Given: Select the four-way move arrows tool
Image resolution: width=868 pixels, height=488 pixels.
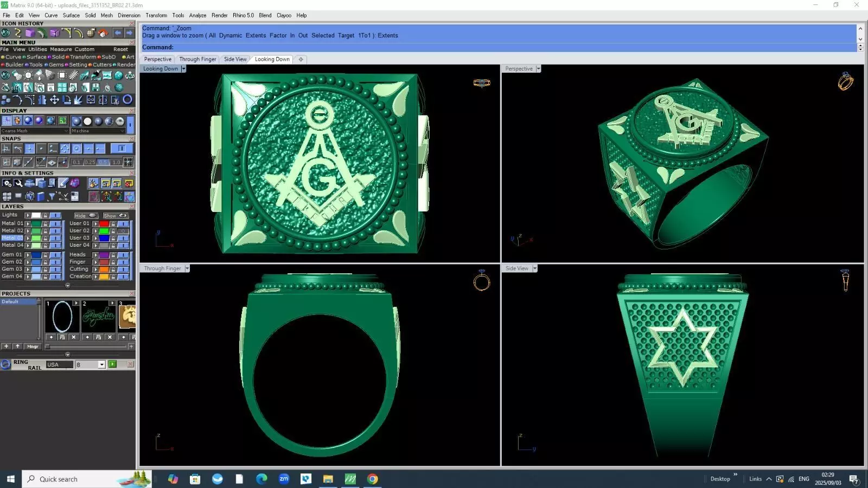Looking at the screenshot, I should (x=54, y=99).
